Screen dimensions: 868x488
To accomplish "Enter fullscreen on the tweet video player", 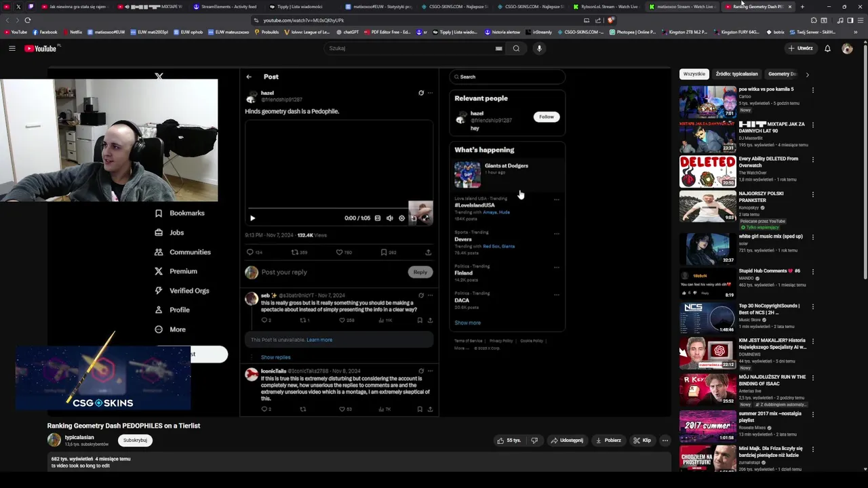I will pyautogui.click(x=425, y=218).
